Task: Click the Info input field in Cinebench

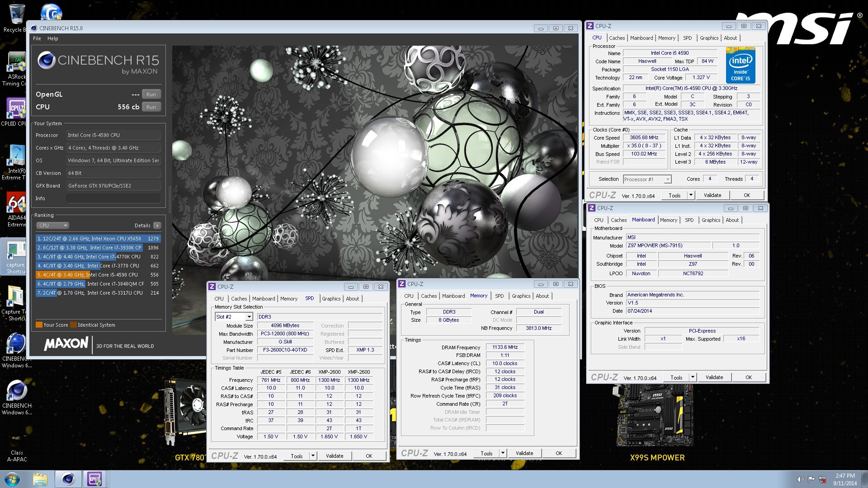Action: point(113,198)
